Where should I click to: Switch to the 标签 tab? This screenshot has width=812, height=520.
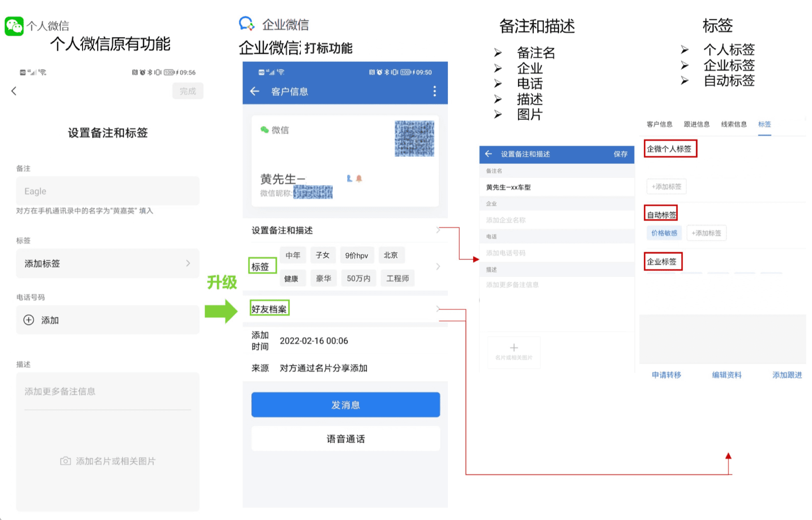coord(764,124)
